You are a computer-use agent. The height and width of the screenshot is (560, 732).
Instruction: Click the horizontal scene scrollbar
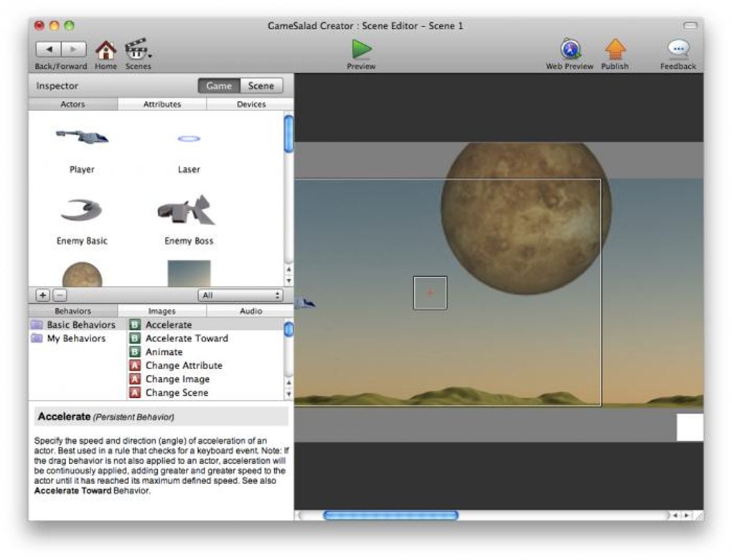pos(391,515)
